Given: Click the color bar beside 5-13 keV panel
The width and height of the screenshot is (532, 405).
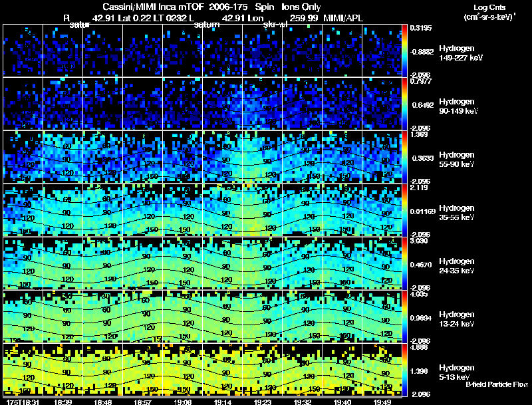Looking at the screenshot, I should [404, 370].
